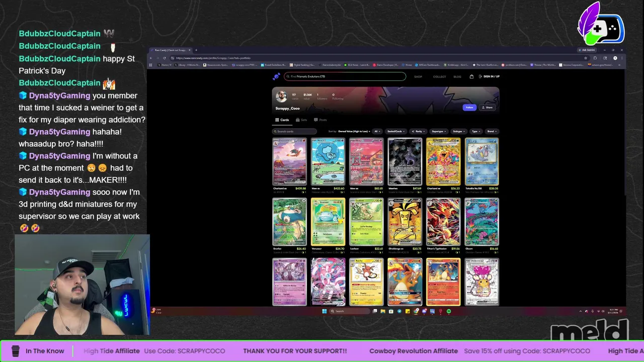The height and width of the screenshot is (362, 644).
Task: Open the Mew ex $422.60 card
Action: tap(328, 162)
